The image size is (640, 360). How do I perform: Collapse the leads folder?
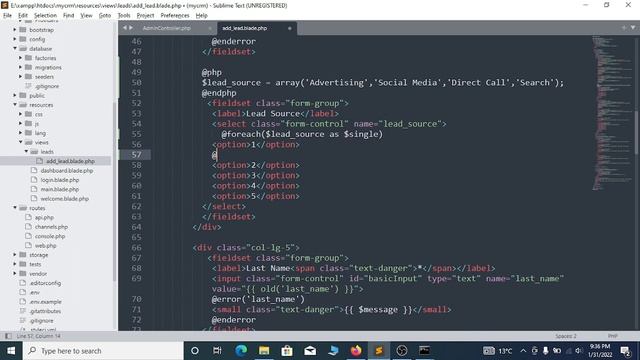26,152
